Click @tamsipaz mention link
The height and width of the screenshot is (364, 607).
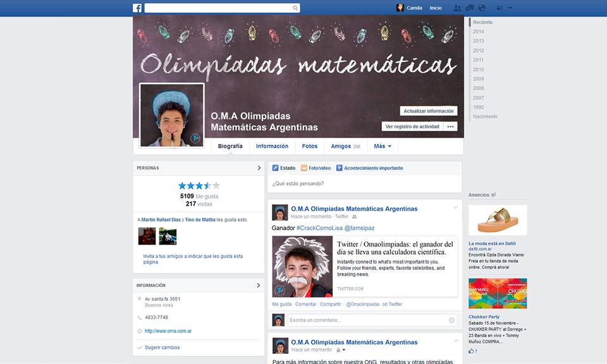359,228
